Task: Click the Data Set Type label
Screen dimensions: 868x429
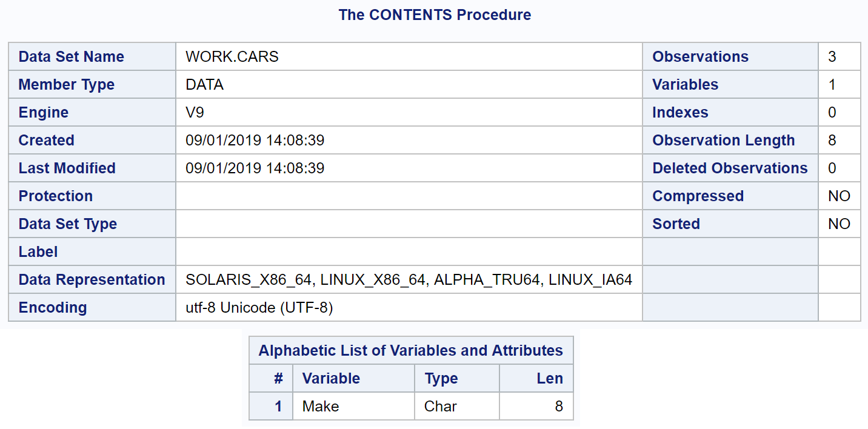Action: [68, 224]
